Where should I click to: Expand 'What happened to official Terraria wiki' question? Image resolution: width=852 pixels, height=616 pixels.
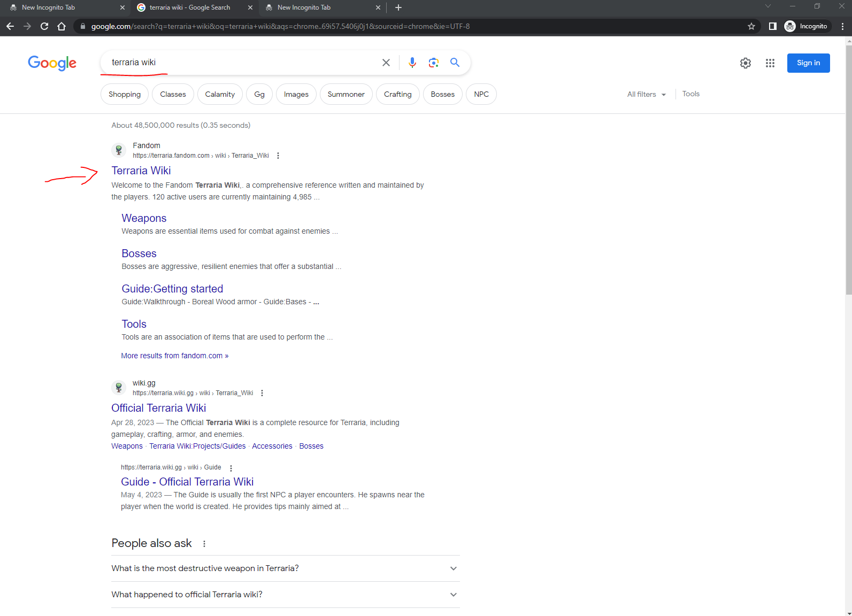[x=286, y=595]
